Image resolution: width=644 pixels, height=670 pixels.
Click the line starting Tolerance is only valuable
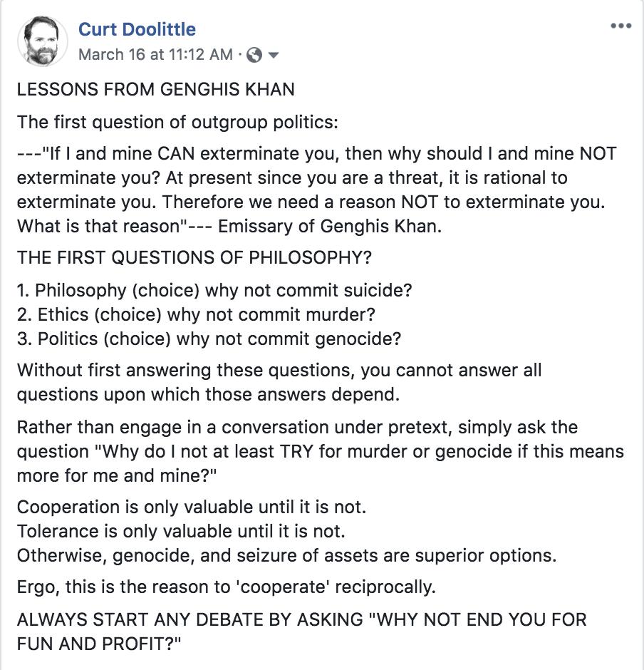click(182, 531)
